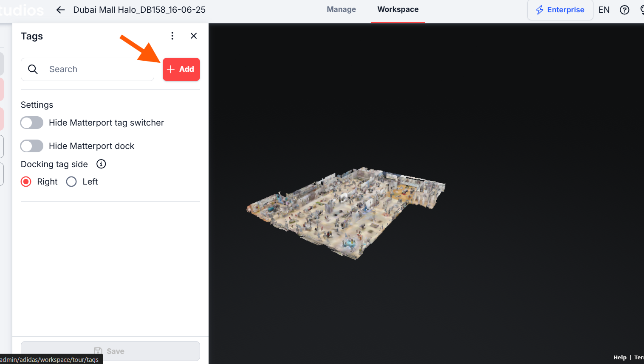644x364 pixels.
Task: Select the Workspace tab
Action: [x=398, y=9]
